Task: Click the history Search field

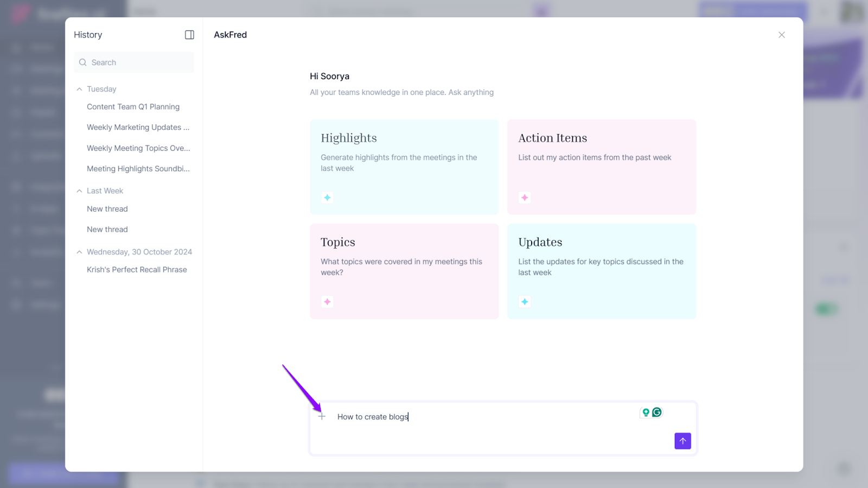Action: point(138,62)
